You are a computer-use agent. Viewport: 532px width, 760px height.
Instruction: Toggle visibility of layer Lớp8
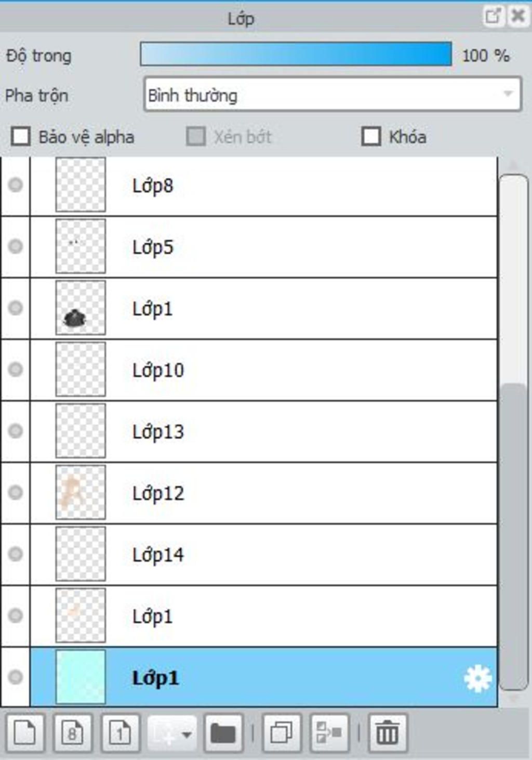coord(16,185)
